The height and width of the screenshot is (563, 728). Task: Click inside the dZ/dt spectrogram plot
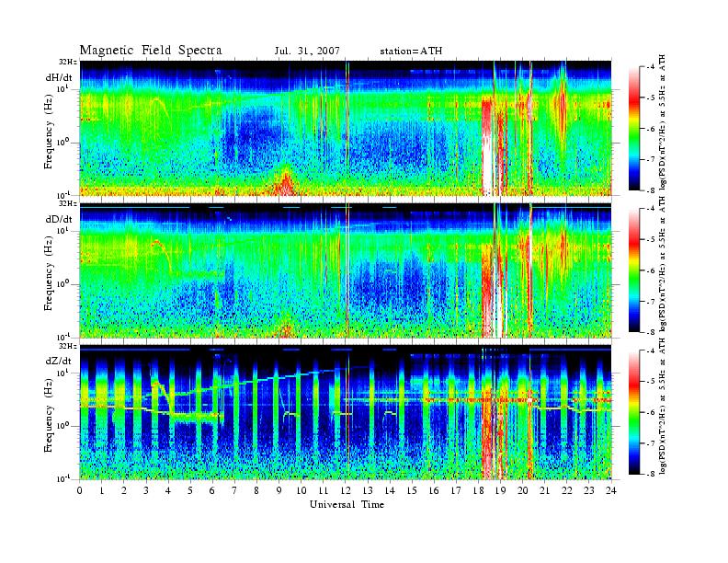tap(346, 412)
